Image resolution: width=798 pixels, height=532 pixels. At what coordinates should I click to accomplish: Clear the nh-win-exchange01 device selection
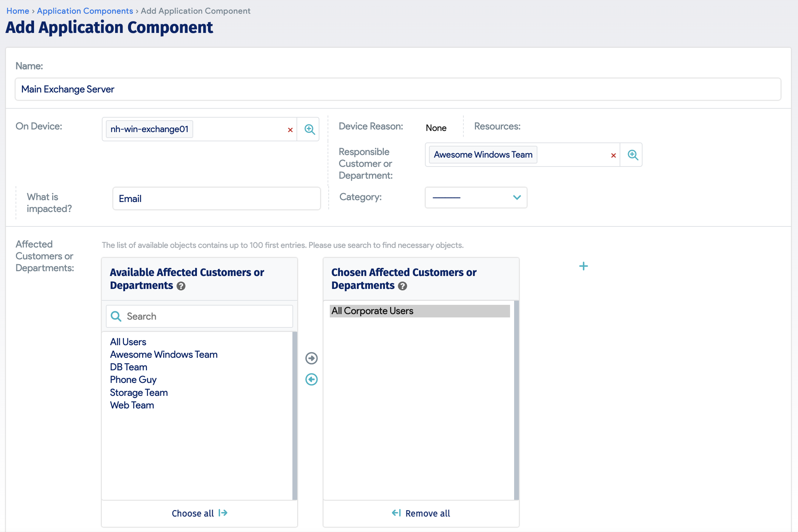(290, 129)
